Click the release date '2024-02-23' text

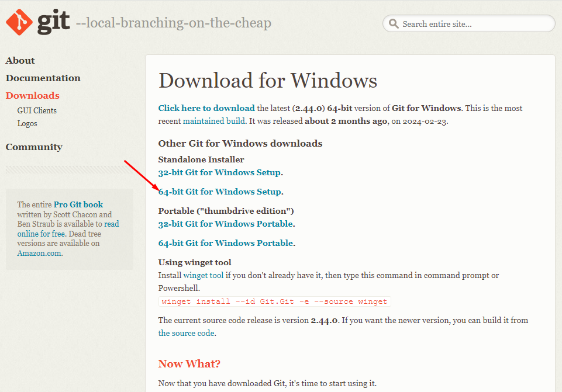pyautogui.click(x=425, y=122)
